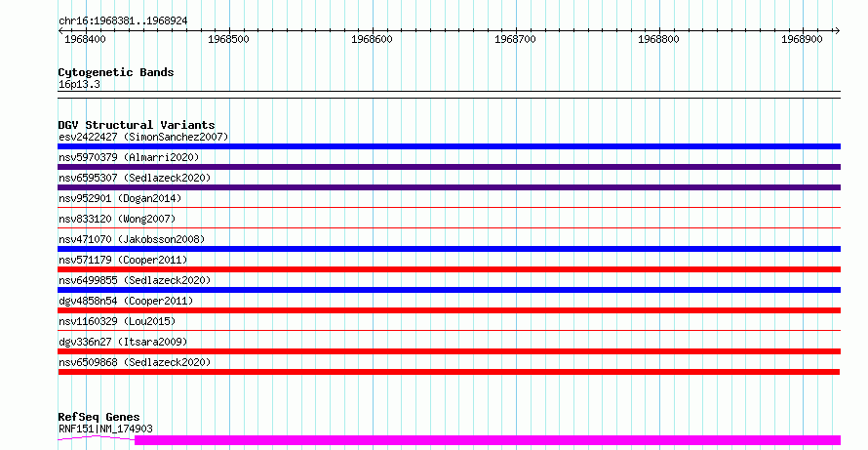
Task: Select the magenta RNF151 exon bar
Action: pos(488,440)
